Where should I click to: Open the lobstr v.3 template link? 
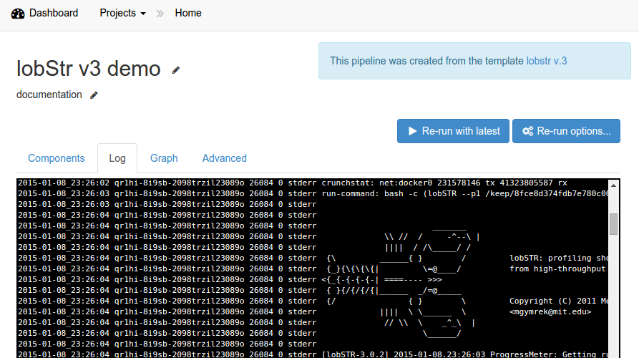pos(546,61)
